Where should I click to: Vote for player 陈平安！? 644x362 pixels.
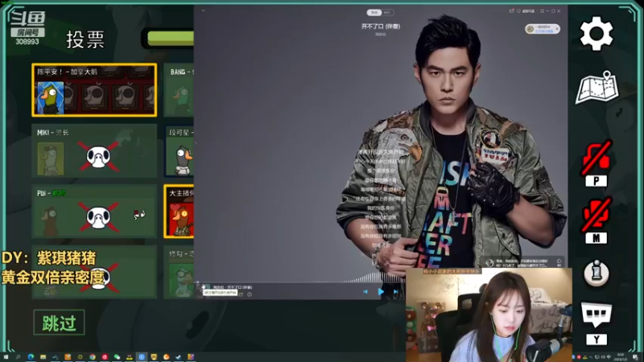coord(94,90)
